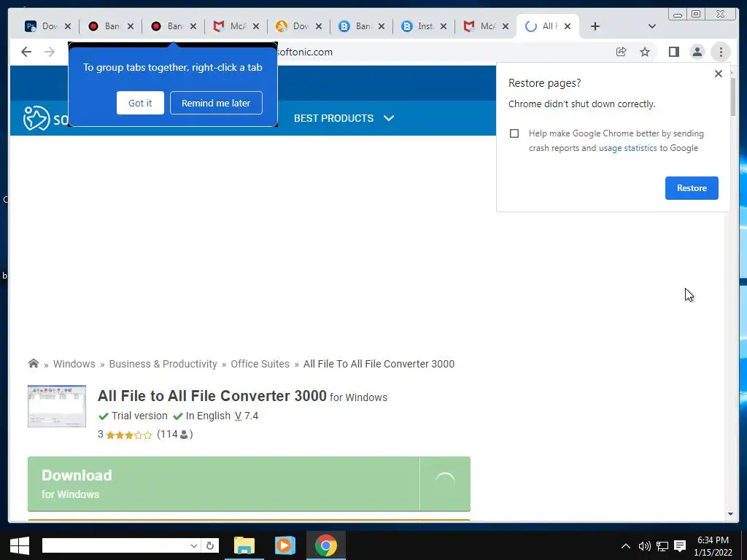Close the second McAfee tab
The width and height of the screenshot is (747, 560).
point(506,26)
